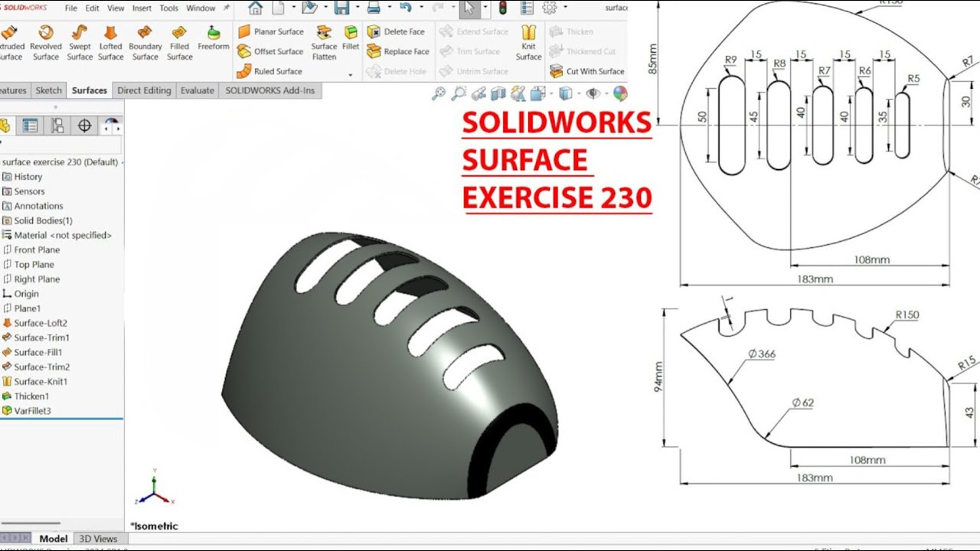Switch to the SOLIDWORKS Add-Ins tab
Screen dimensions: 980x551
[x=269, y=90]
